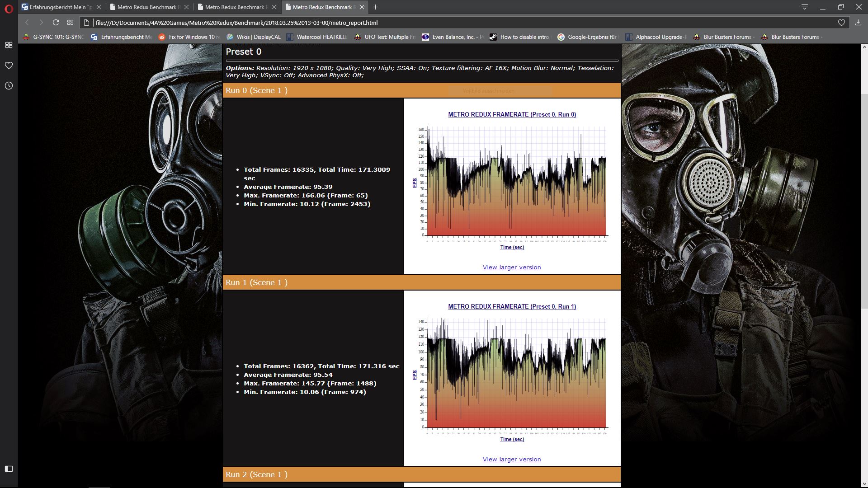Open the Opera menu logo
The width and height of the screenshot is (868, 488).
(x=9, y=8)
